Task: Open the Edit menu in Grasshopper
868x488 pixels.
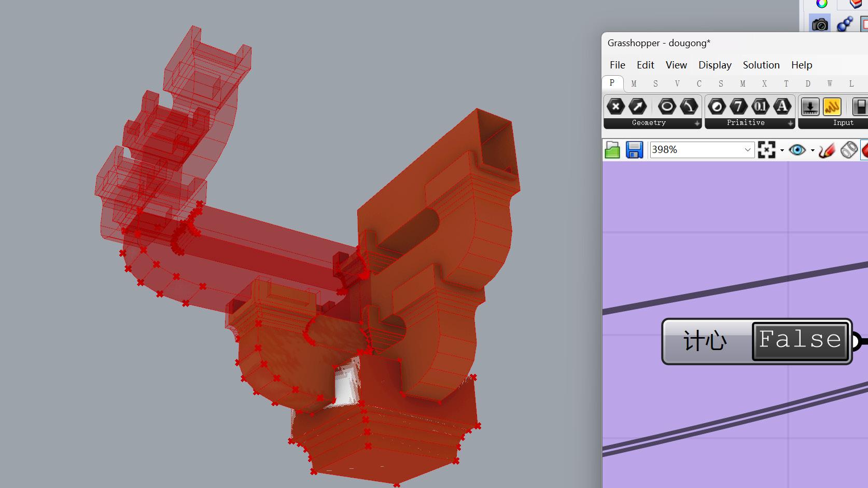Action: coord(646,65)
